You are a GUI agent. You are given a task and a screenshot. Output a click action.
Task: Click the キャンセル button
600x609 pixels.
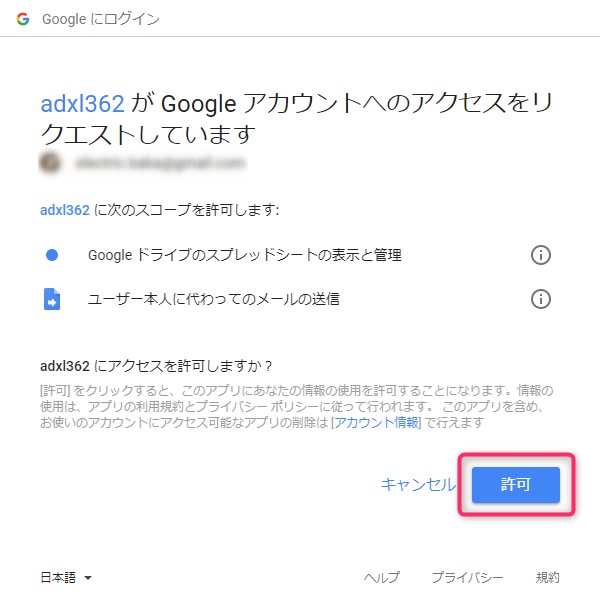click(417, 484)
